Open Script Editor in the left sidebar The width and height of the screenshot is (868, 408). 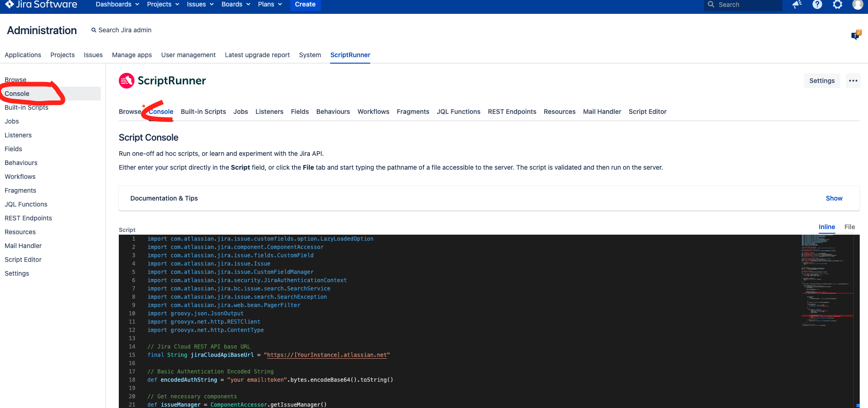[23, 260]
